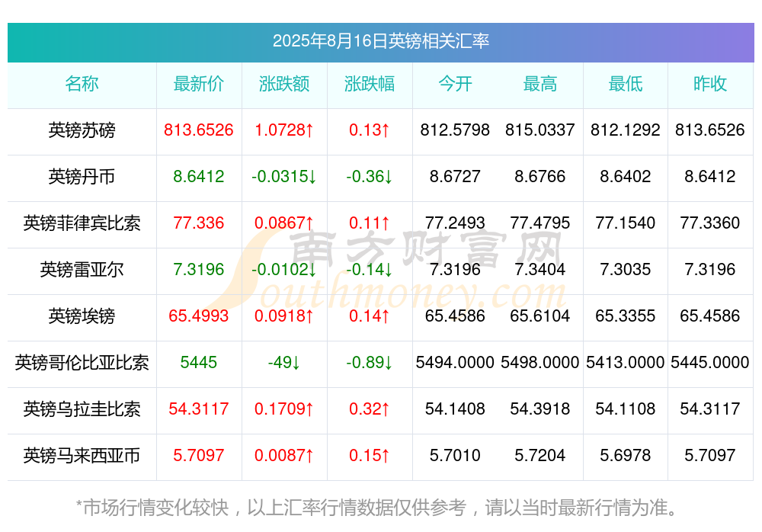Screen dimensions: 762x532
Task: Select high value 815.0337
Action: [x=540, y=130]
